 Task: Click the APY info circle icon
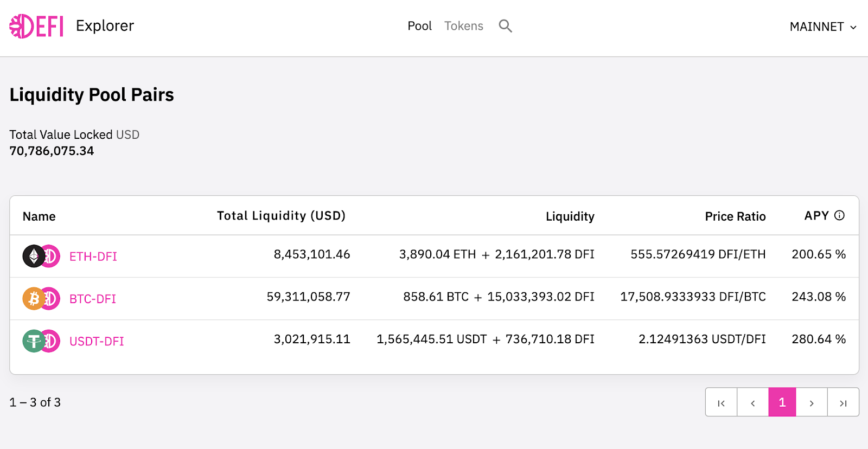pyautogui.click(x=839, y=215)
